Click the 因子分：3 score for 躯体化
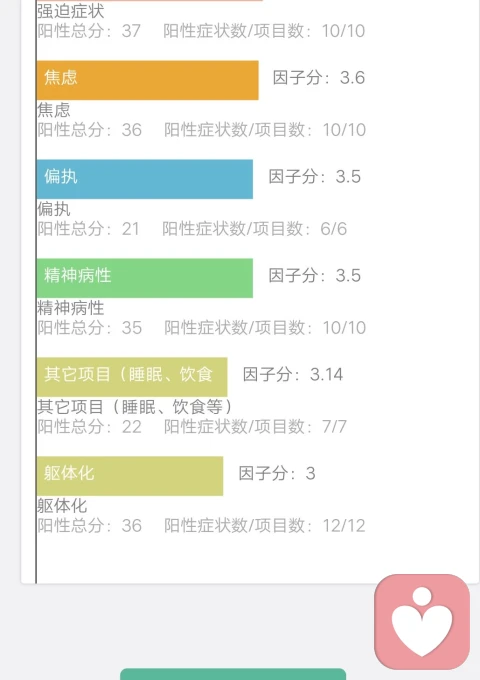The height and width of the screenshot is (680, 480). coord(277,474)
